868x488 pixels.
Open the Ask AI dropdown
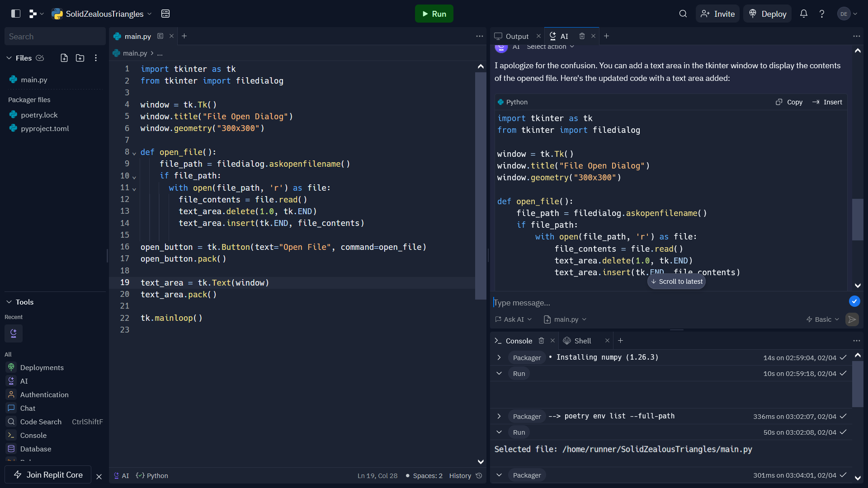[x=514, y=319]
